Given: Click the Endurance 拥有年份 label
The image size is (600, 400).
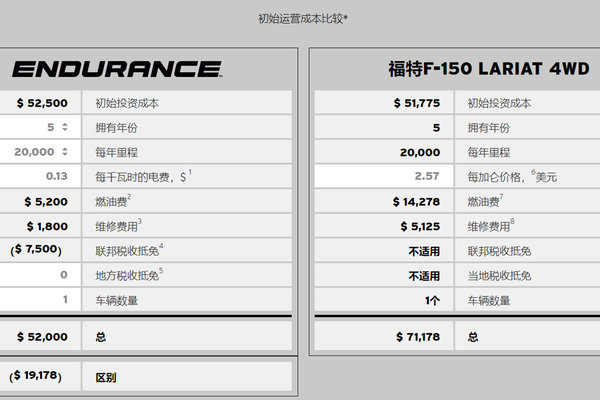Looking at the screenshot, I should (116, 127).
